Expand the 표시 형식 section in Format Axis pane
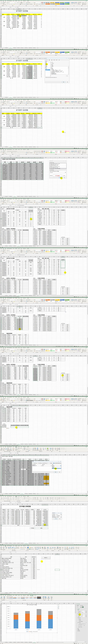This screenshot has height=644, width=88. 79,631
